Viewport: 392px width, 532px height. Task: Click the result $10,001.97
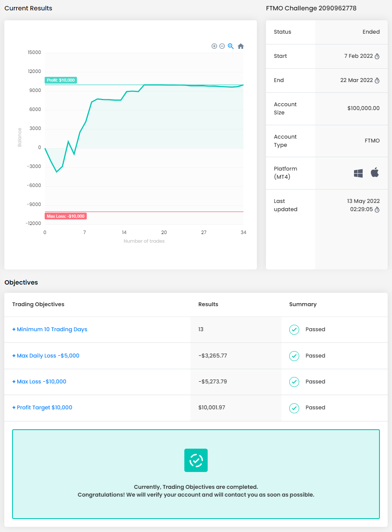[x=212, y=408]
